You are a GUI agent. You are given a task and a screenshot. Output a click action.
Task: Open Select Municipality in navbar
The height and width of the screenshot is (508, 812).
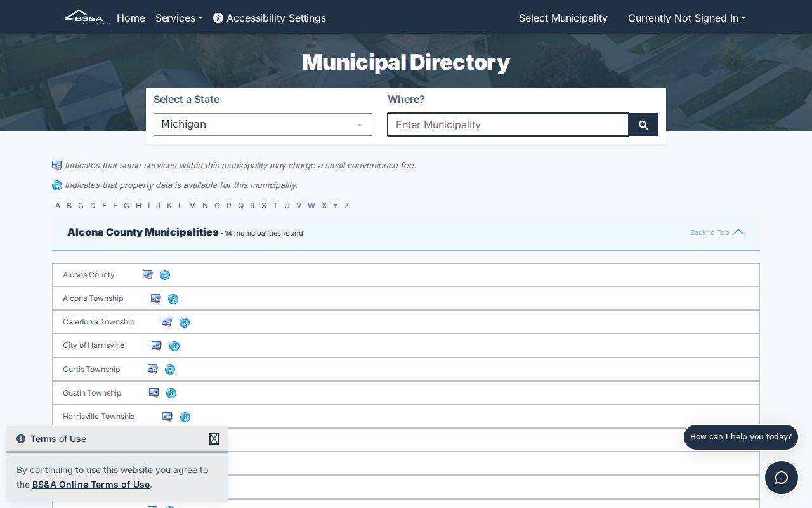click(x=563, y=18)
